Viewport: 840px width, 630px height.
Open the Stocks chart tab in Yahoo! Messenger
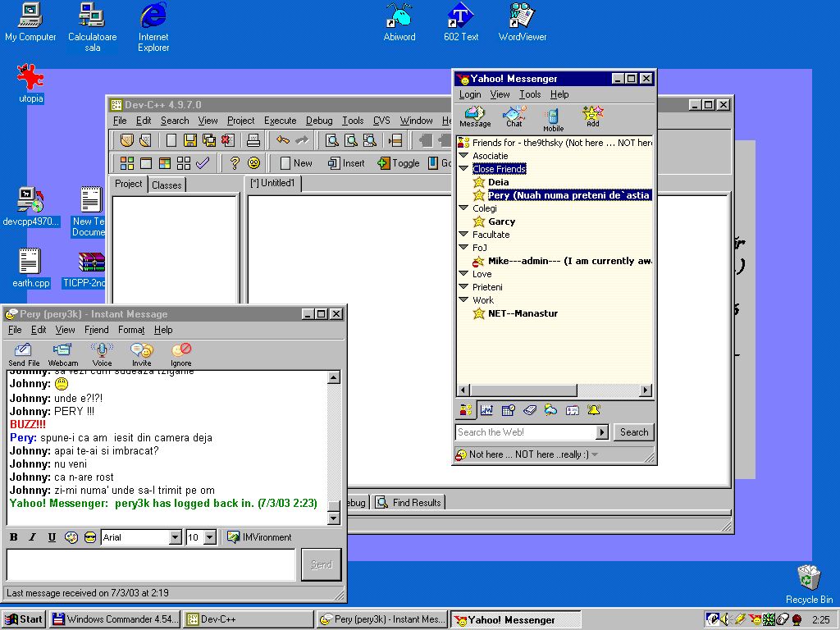(x=486, y=410)
